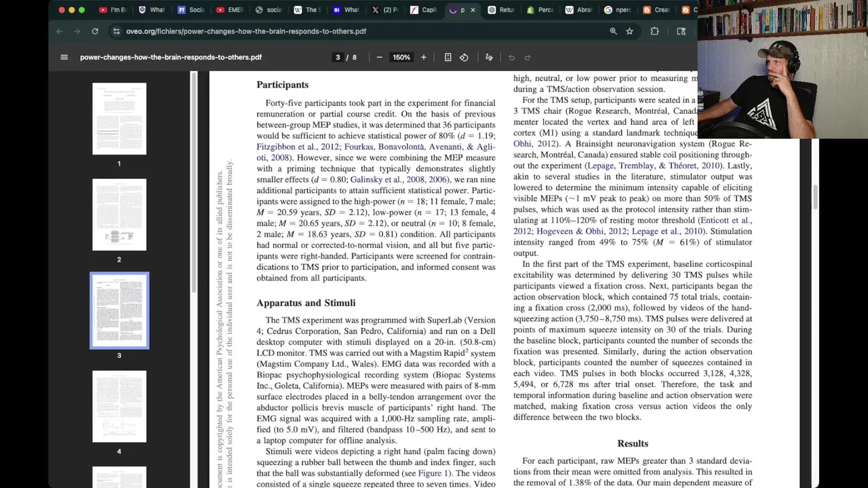Bookmark this page with the star

tap(629, 31)
